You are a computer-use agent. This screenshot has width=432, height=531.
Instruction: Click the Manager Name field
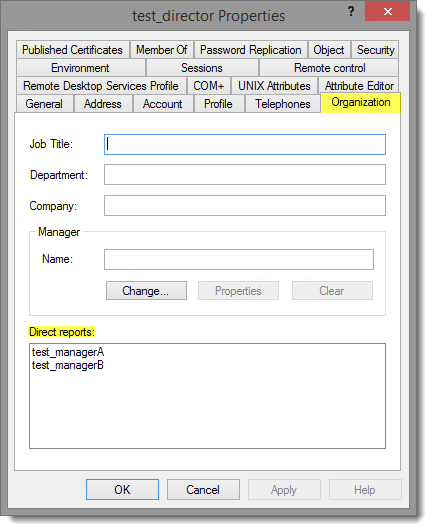click(239, 260)
